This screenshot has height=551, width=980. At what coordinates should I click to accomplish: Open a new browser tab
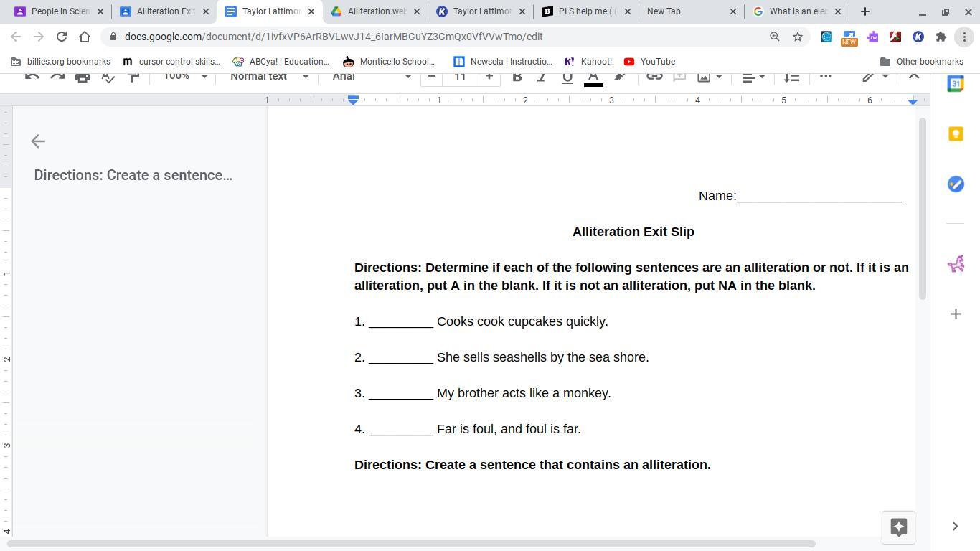tap(865, 11)
